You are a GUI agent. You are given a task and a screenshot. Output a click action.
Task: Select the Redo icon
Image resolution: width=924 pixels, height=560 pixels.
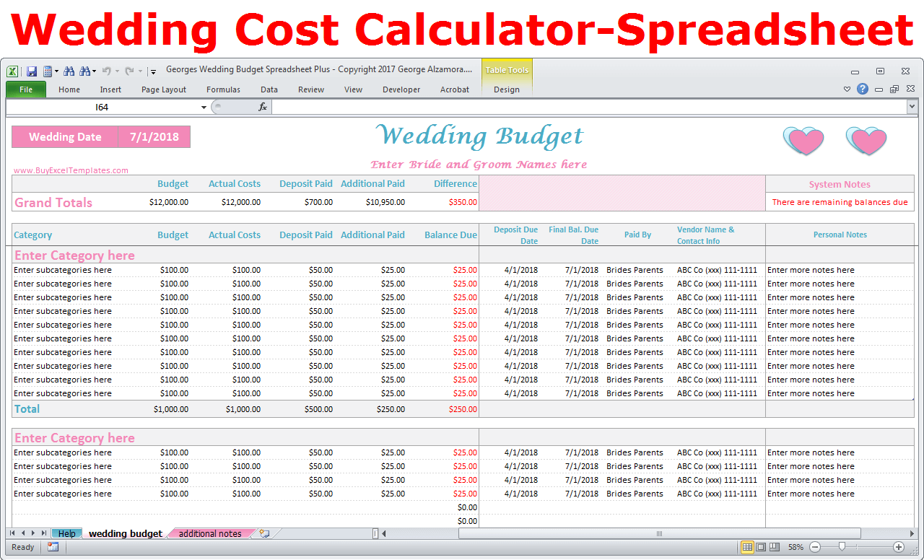click(x=128, y=71)
